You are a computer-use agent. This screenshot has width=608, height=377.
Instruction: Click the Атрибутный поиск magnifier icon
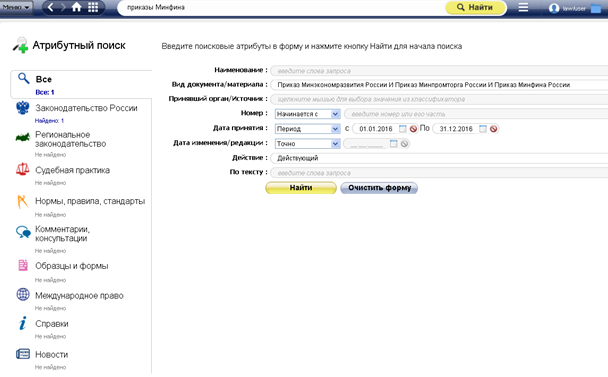point(20,45)
